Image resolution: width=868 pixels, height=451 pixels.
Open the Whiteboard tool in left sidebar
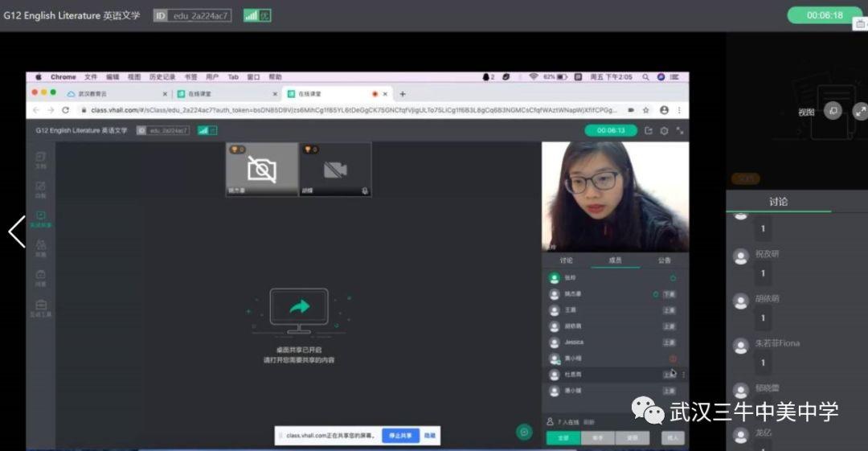click(x=41, y=189)
